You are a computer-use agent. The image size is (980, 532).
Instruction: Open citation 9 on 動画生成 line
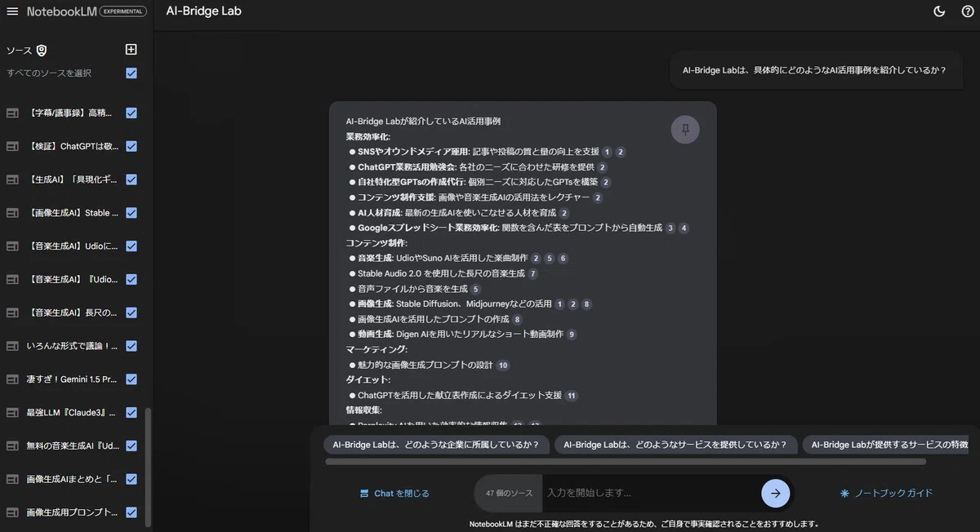[572, 335]
